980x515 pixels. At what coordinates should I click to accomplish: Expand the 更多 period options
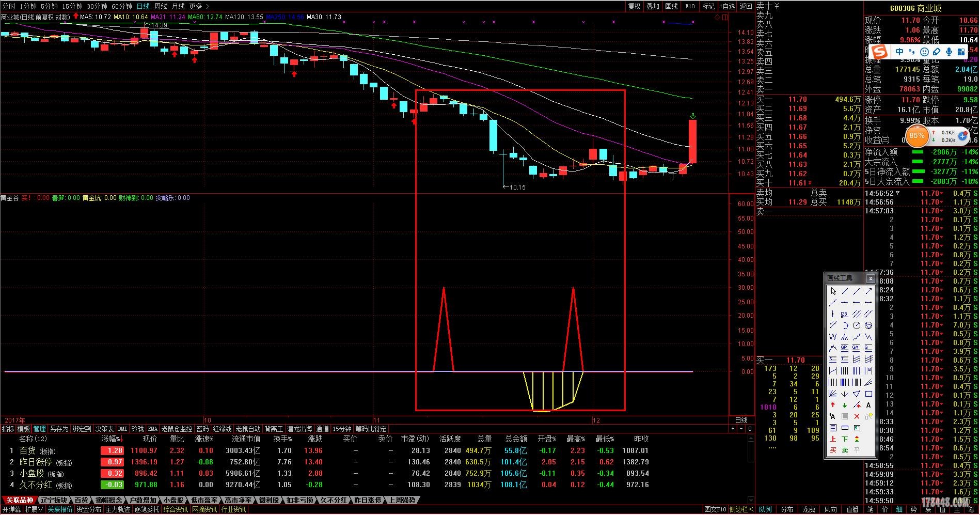point(199,6)
